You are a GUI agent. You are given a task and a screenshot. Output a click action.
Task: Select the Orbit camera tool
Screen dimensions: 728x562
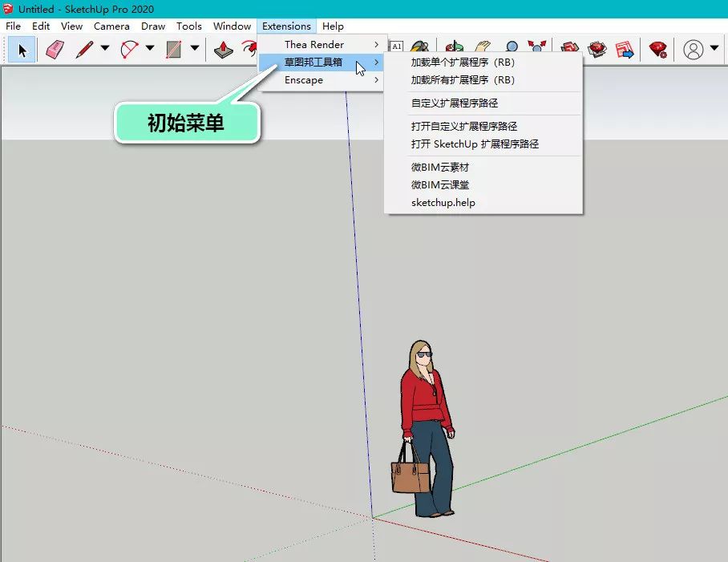[454, 46]
